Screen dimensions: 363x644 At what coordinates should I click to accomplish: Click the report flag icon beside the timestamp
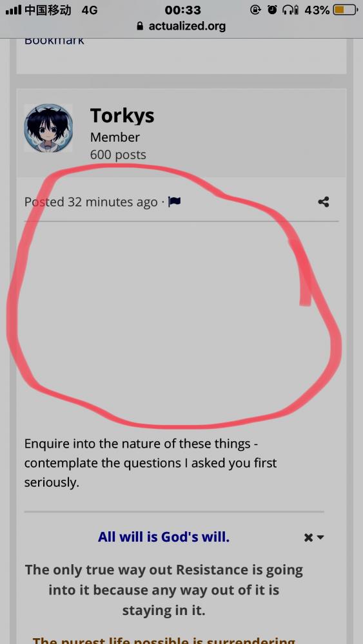174,202
